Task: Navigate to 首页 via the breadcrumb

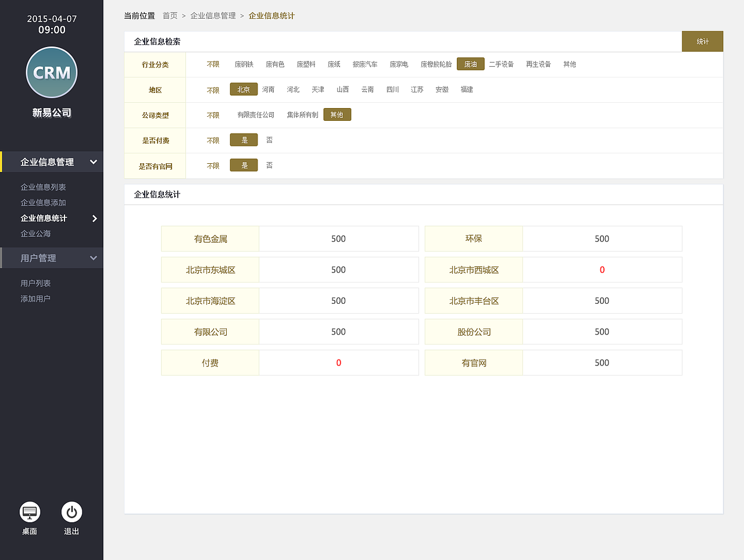Action: tap(170, 16)
